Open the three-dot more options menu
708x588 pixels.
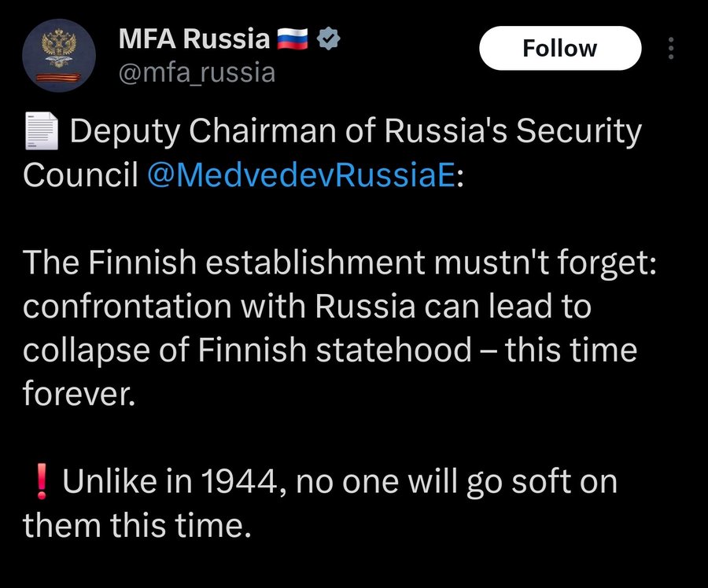(670, 49)
